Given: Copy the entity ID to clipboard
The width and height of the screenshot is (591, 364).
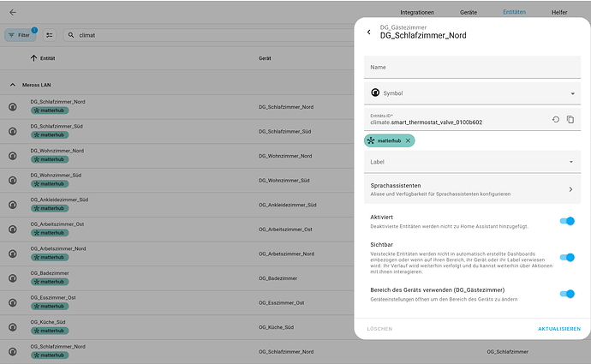Looking at the screenshot, I should (x=570, y=119).
